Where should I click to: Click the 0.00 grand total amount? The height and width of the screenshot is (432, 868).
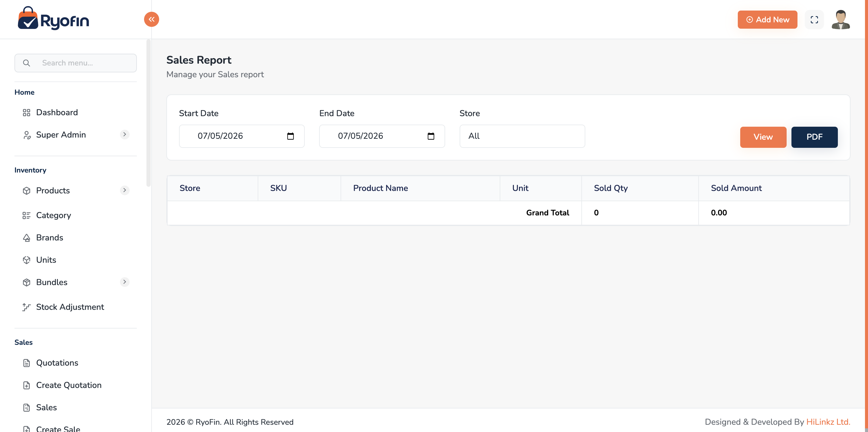coord(719,213)
